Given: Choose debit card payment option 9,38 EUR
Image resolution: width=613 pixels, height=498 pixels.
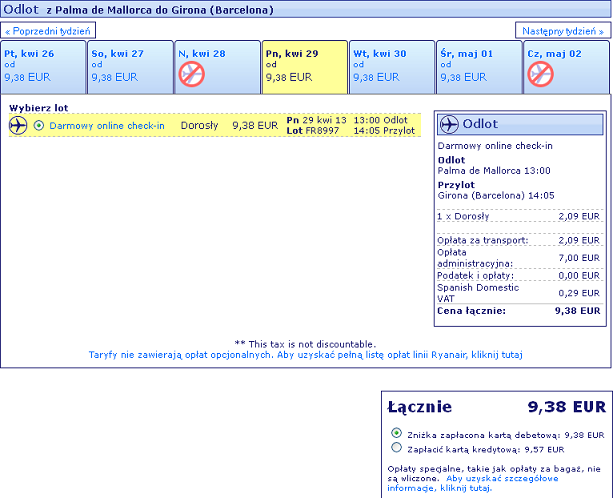Looking at the screenshot, I should [x=396, y=433].
